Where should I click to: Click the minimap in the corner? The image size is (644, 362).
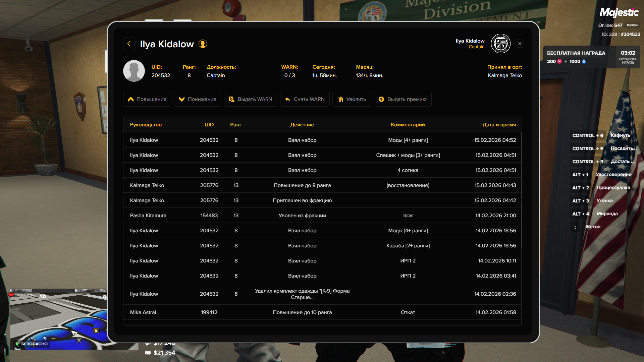click(x=58, y=318)
